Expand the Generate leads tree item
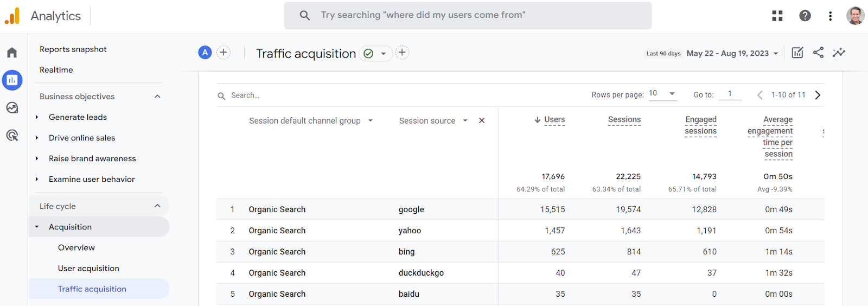The height and width of the screenshot is (306, 868). pos(37,117)
